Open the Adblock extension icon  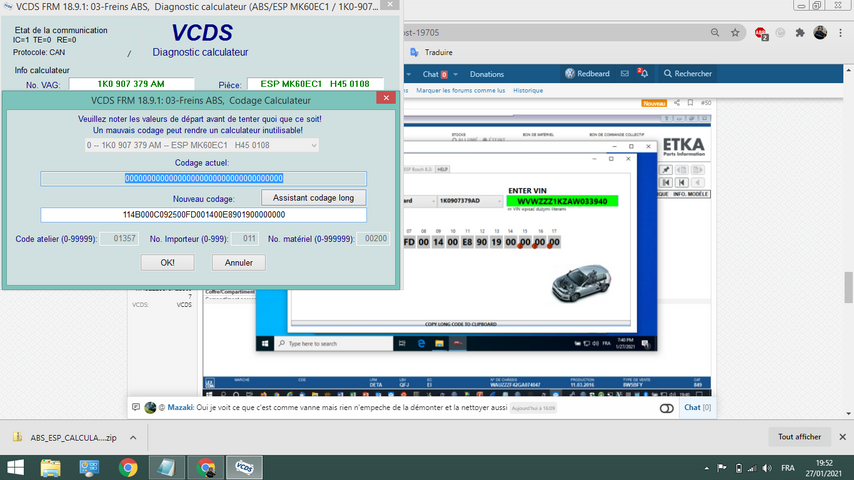(x=761, y=33)
